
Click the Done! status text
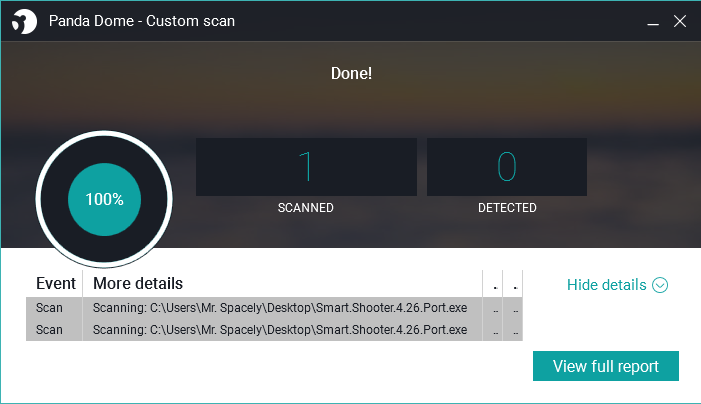pyautogui.click(x=351, y=73)
